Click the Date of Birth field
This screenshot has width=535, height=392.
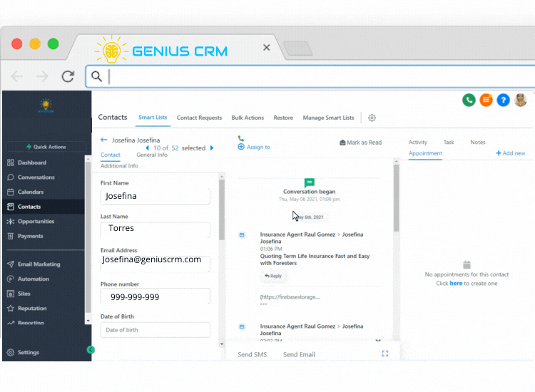pyautogui.click(x=156, y=329)
